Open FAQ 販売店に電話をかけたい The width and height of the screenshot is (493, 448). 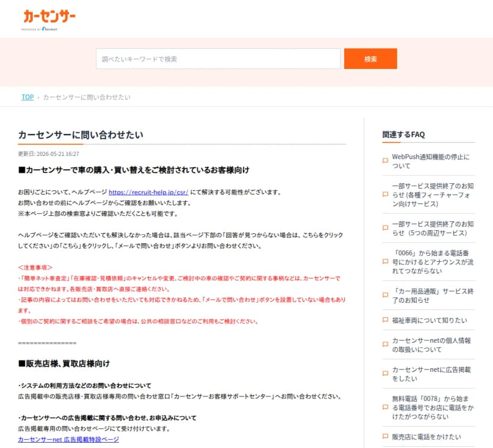[426, 437]
